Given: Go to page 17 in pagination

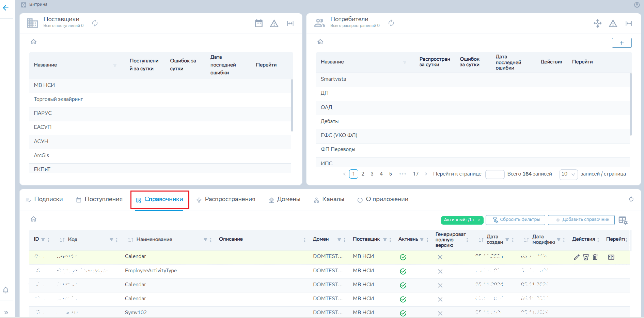Looking at the screenshot, I should coord(415,174).
